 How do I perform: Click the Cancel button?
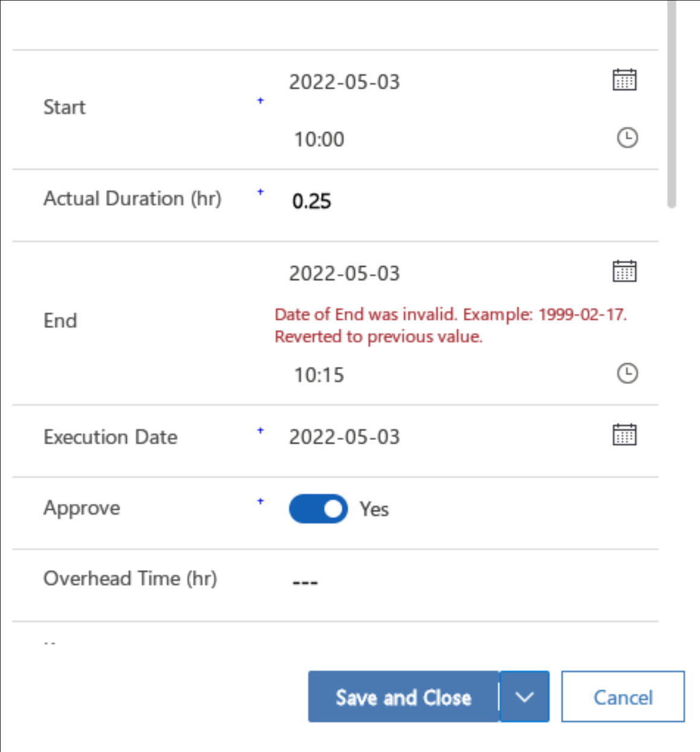click(x=622, y=697)
